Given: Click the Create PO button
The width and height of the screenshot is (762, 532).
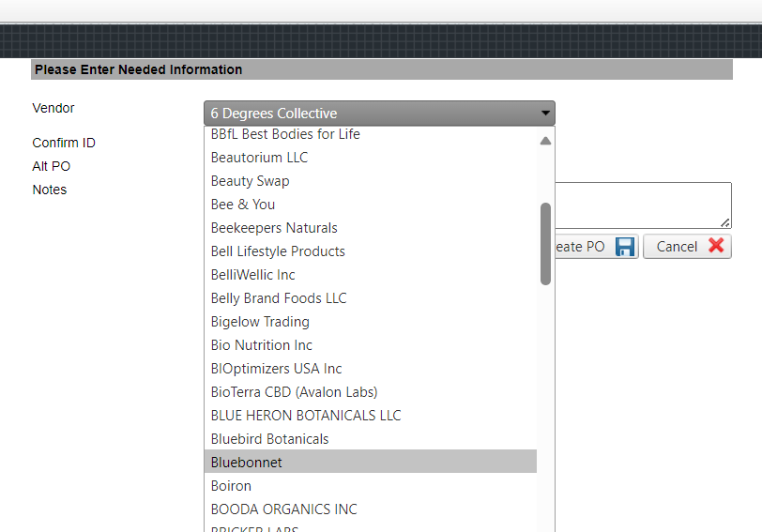Looking at the screenshot, I should [x=597, y=247].
